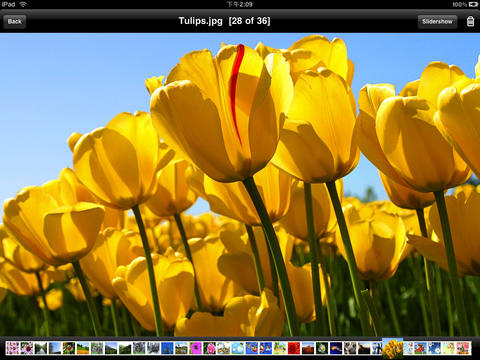This screenshot has height=360, width=480.
Task: Open the last thumbnail in the strip
Action: point(463,348)
